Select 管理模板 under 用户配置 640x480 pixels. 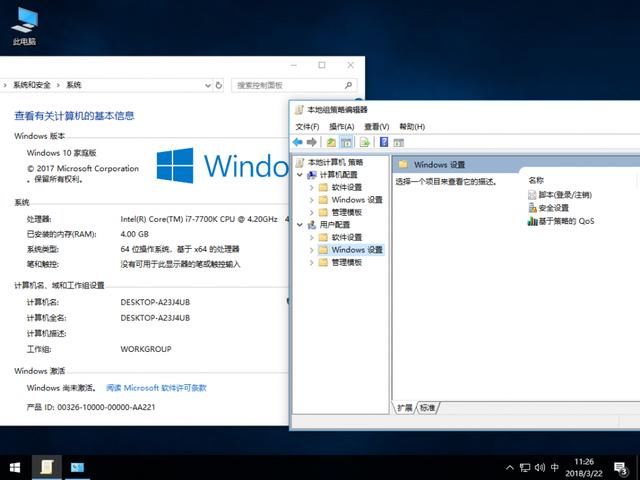(x=347, y=262)
